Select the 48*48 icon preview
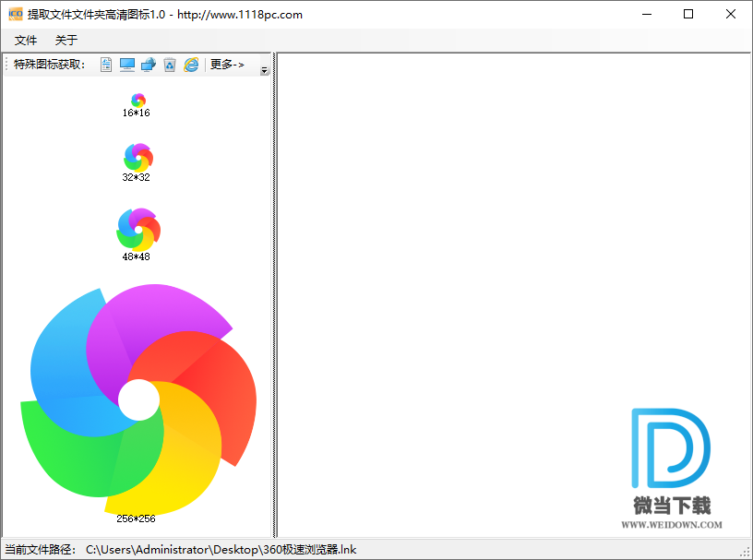 tap(138, 229)
